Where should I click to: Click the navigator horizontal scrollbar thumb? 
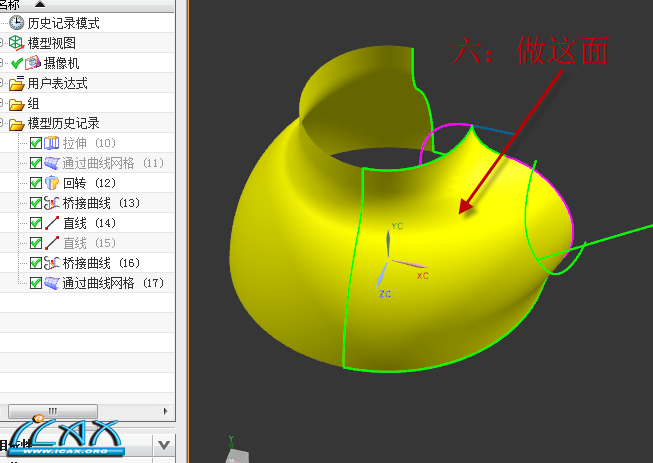pos(53,411)
